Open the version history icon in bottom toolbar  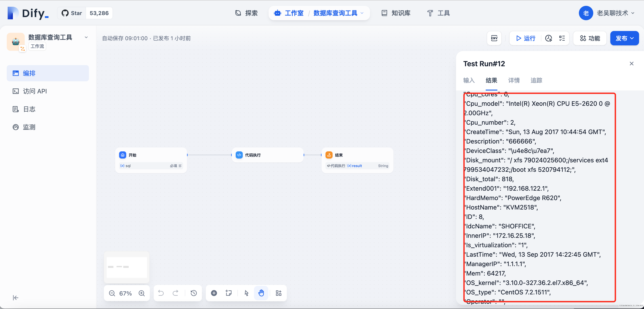[x=194, y=293]
